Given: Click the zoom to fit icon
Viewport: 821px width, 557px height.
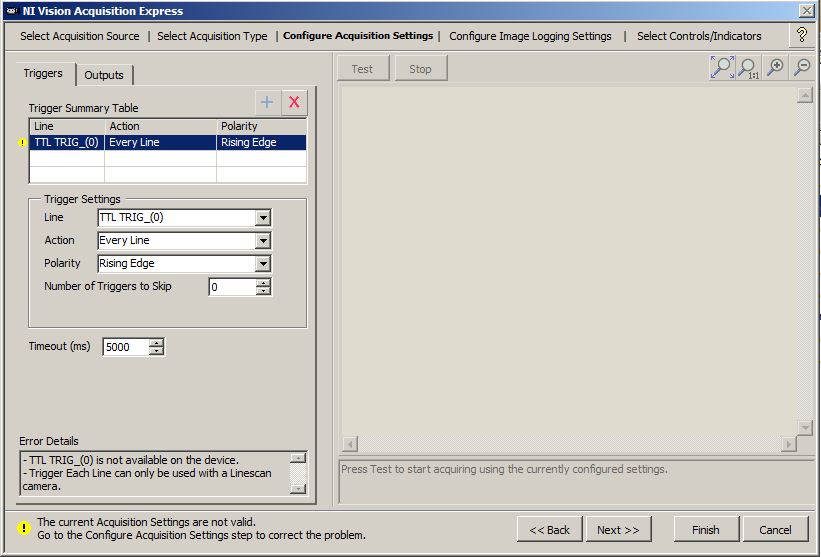Looking at the screenshot, I should tap(722, 68).
